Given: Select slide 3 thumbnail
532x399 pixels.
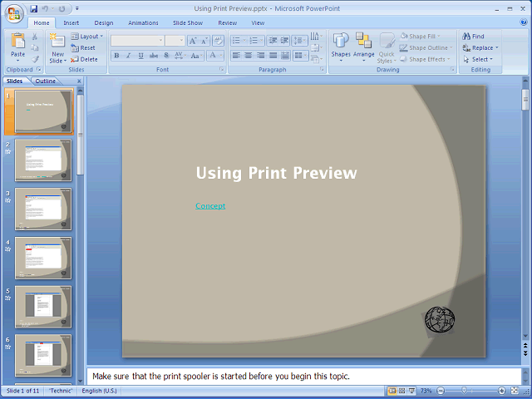Looking at the screenshot, I should [43, 209].
